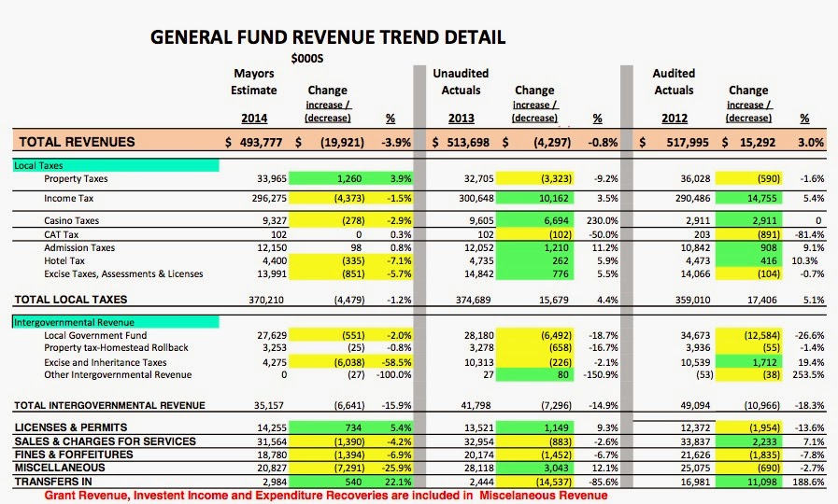This screenshot has height=504, width=838.
Task: Click the red Grant Revenue footnote text
Action: click(x=325, y=496)
